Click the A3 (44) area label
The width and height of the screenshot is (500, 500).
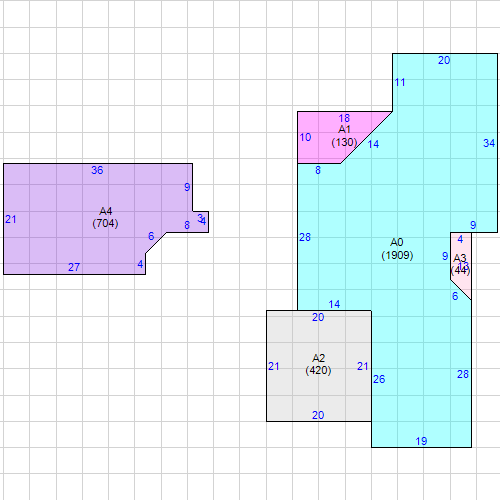460,264
